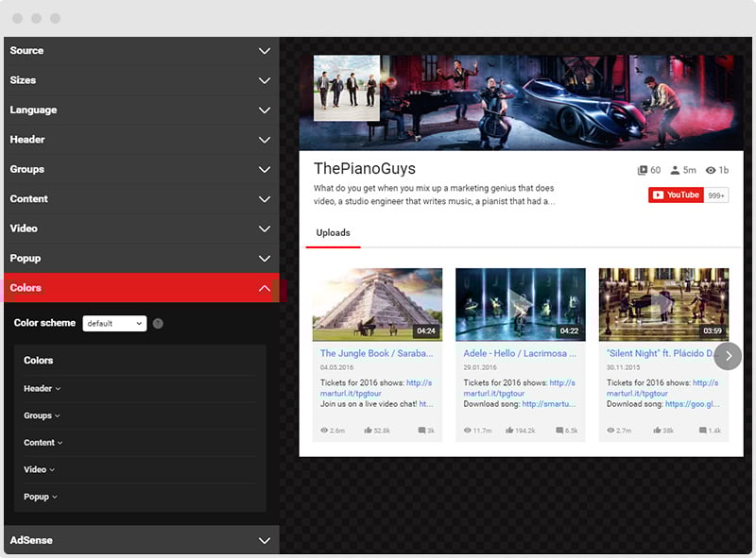This screenshot has width=756, height=558.
Task: Expand Content color options in Colors panel
Action: 43,443
